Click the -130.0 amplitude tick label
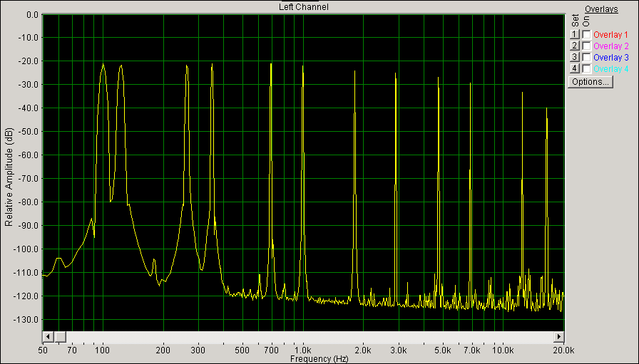Viewport: 639px width, 364px height. pyautogui.click(x=25, y=320)
